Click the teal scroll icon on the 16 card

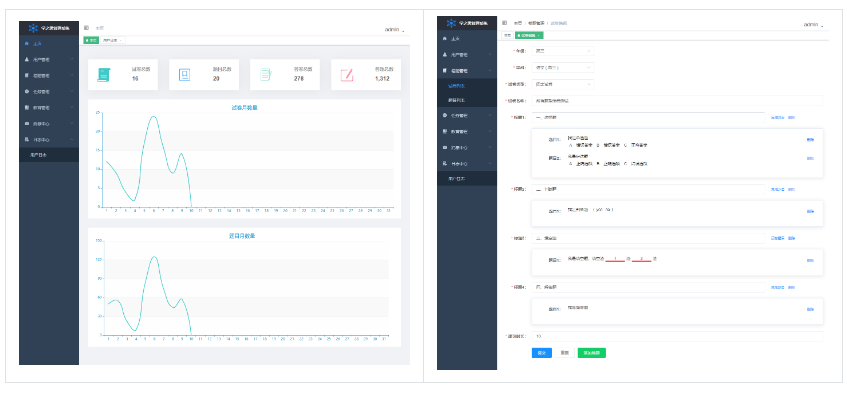(104, 75)
